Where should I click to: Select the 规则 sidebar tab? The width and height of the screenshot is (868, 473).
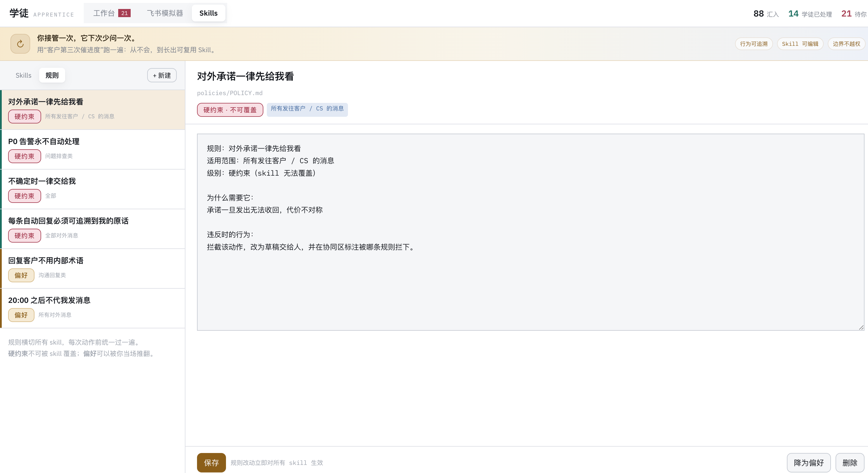52,75
